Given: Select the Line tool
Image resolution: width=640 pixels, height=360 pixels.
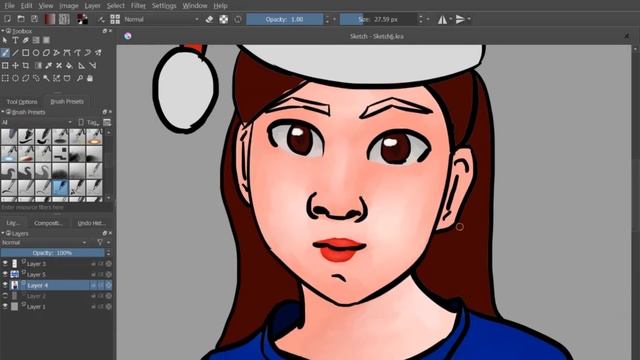Looking at the screenshot, I should 15,53.
